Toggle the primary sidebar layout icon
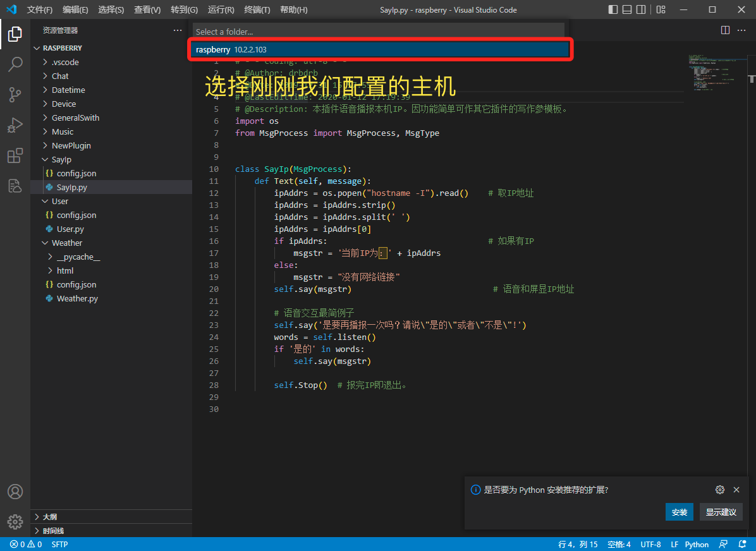The image size is (756, 551). click(x=613, y=9)
